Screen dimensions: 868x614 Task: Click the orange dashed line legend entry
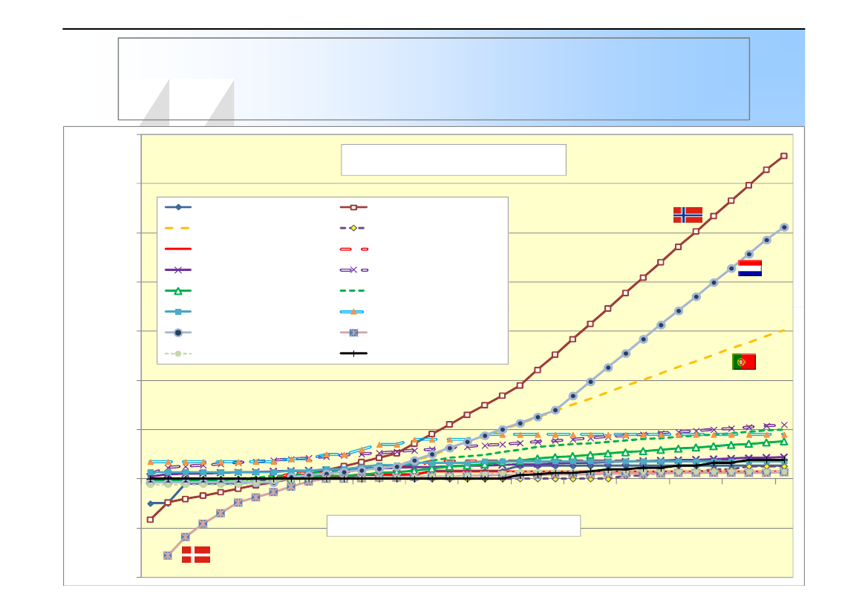(x=178, y=228)
